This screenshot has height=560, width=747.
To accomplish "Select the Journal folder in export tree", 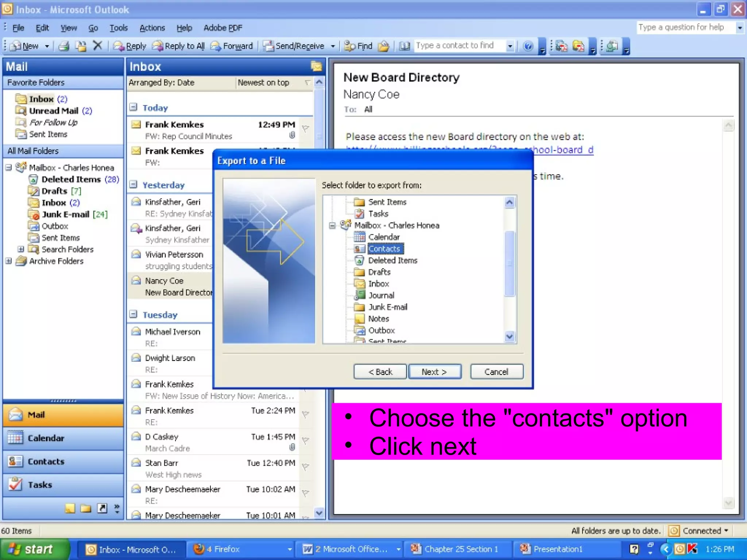I will pos(381,295).
